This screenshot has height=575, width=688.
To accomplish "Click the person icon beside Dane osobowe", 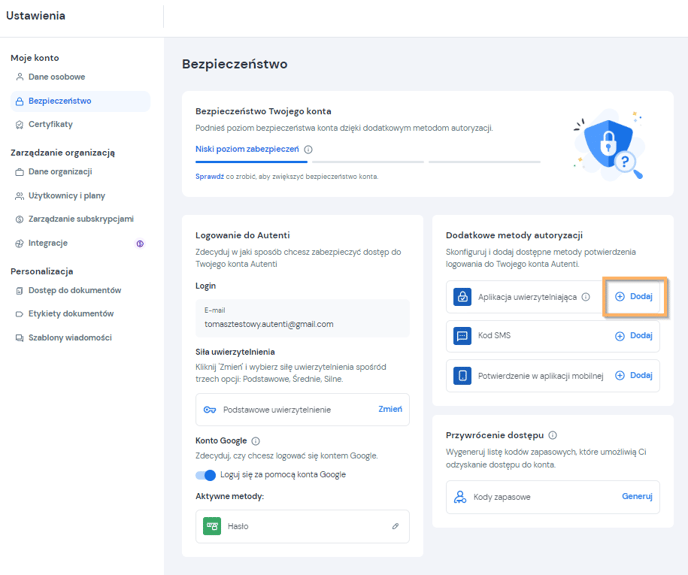I will (19, 77).
